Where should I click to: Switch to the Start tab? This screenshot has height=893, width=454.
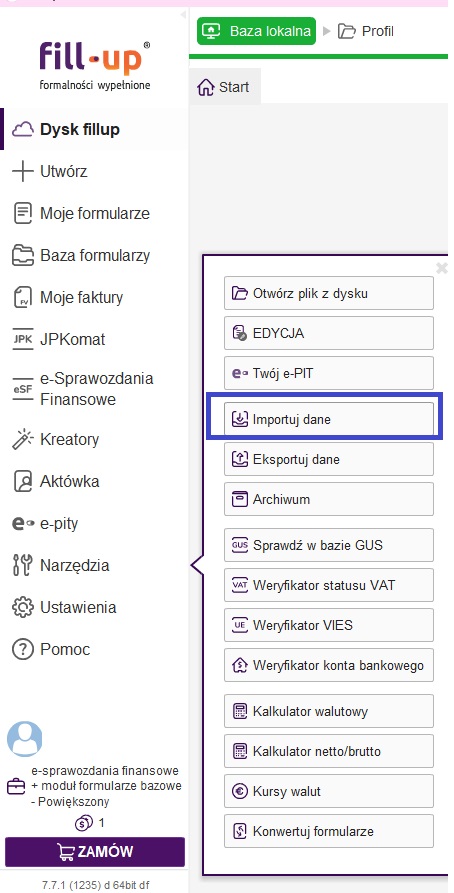click(224, 87)
